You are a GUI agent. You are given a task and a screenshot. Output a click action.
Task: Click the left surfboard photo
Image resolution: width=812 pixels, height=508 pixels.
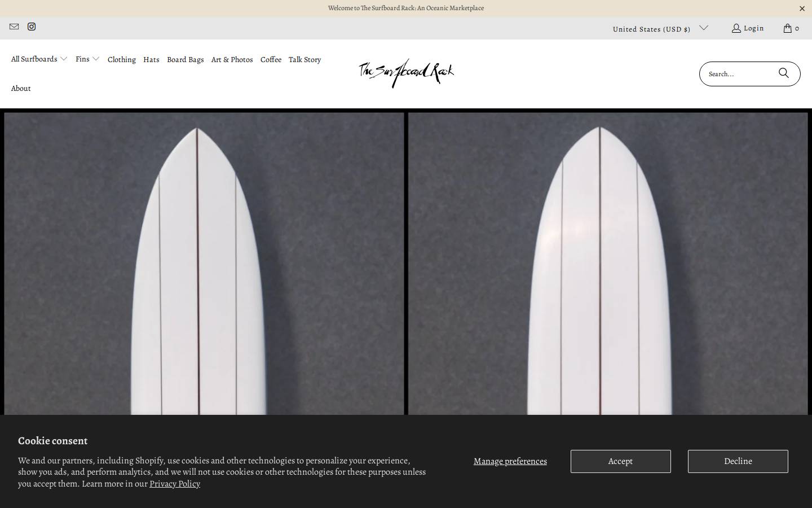(204, 264)
